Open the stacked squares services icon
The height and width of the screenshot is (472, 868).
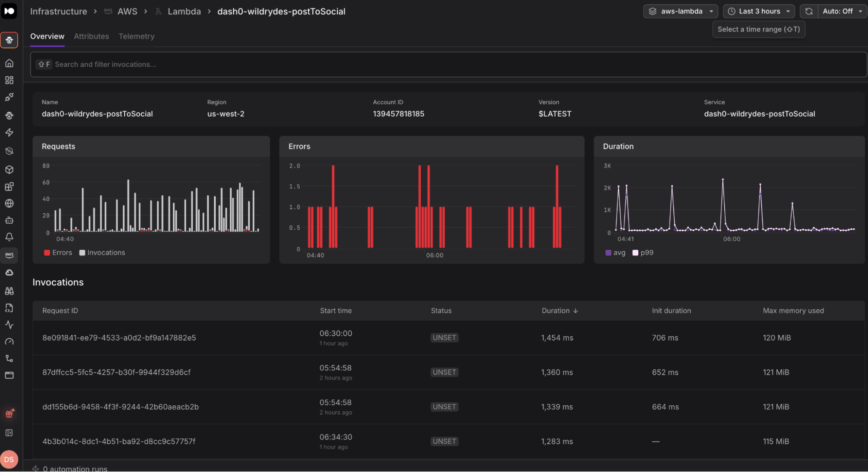click(x=9, y=187)
